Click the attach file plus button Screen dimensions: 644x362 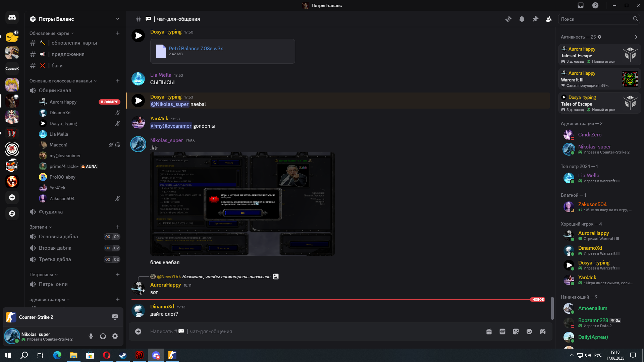138,331
